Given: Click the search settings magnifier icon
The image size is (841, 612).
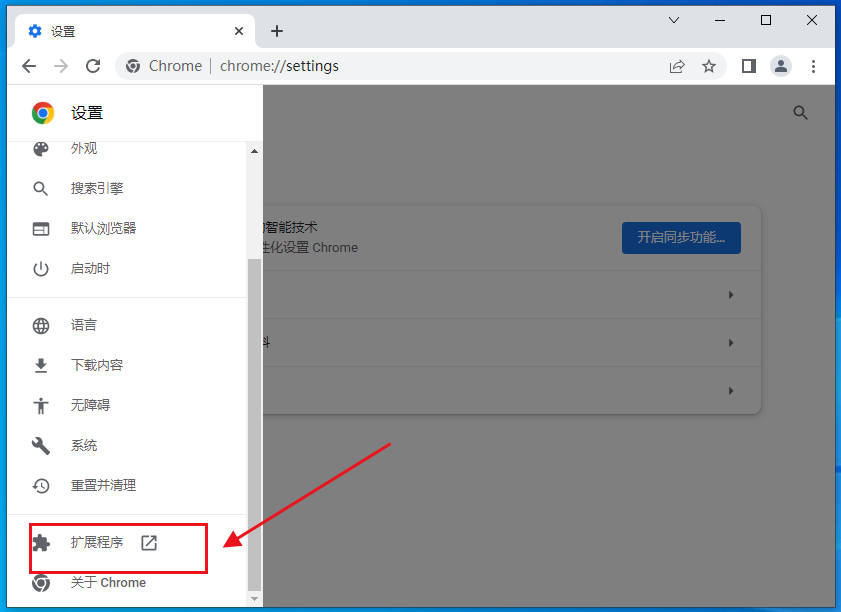Looking at the screenshot, I should [x=800, y=113].
